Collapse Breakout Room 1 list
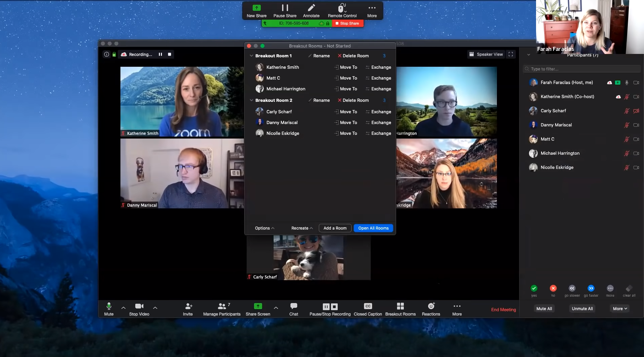Screen dimensions: 644x357 (x=251, y=56)
